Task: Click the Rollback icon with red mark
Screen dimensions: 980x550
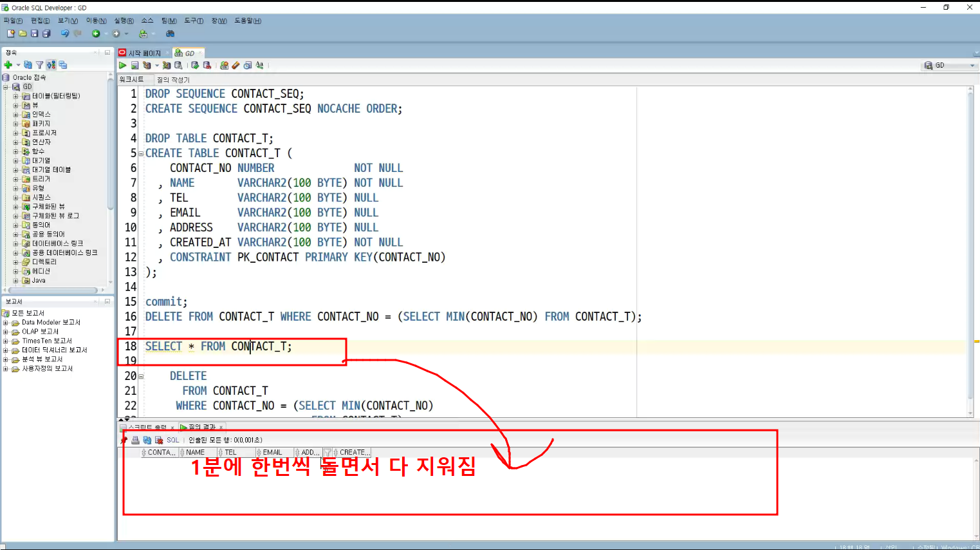Action: (x=207, y=65)
